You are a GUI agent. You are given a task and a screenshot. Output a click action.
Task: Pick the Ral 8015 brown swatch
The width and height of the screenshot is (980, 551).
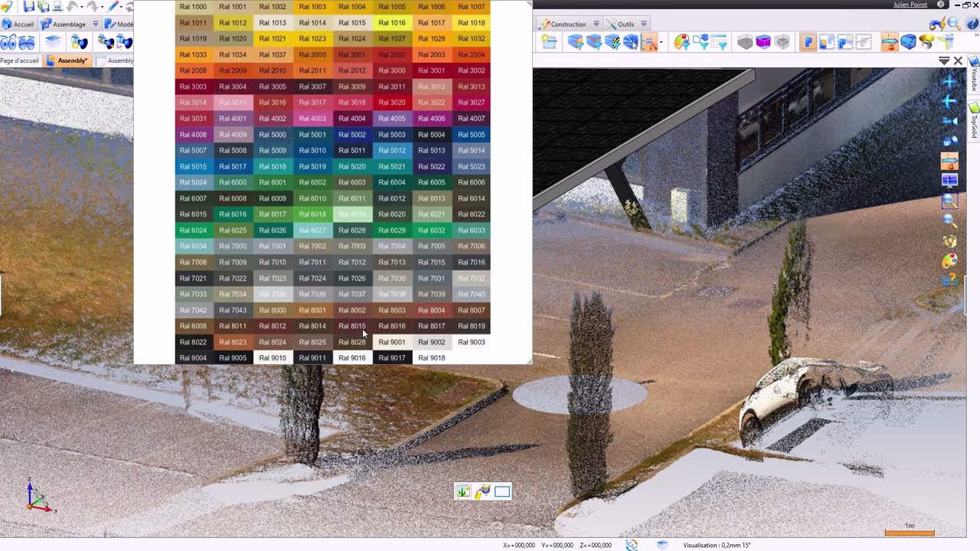point(352,326)
